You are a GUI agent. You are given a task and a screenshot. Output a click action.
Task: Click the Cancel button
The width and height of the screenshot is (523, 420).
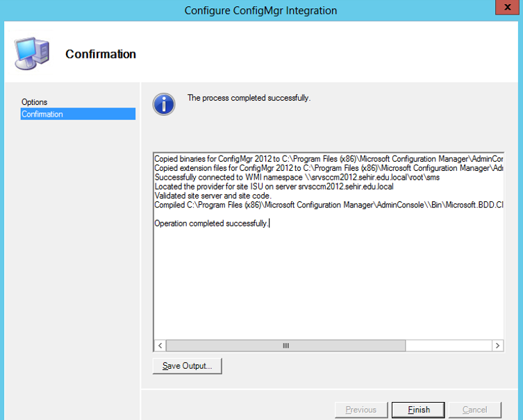475,410
